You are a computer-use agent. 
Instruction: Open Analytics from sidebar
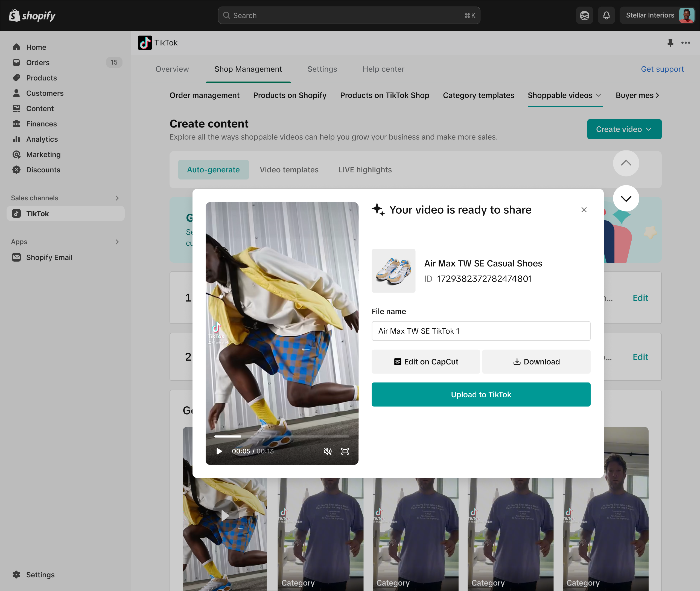pos(42,139)
